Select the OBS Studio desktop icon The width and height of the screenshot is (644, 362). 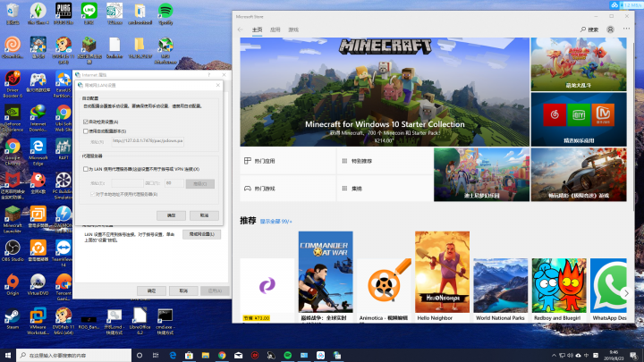point(13,251)
